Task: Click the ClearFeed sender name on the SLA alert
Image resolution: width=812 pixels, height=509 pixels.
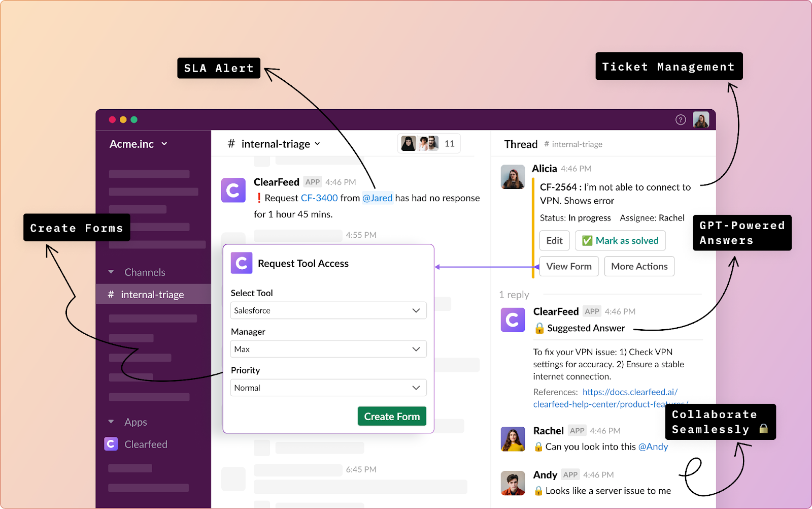Action: pyautogui.click(x=277, y=182)
